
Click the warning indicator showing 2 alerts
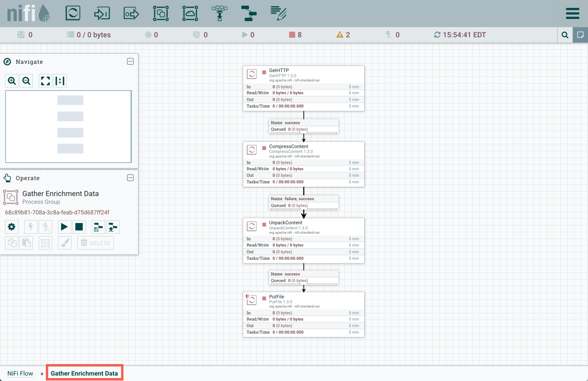[343, 34]
